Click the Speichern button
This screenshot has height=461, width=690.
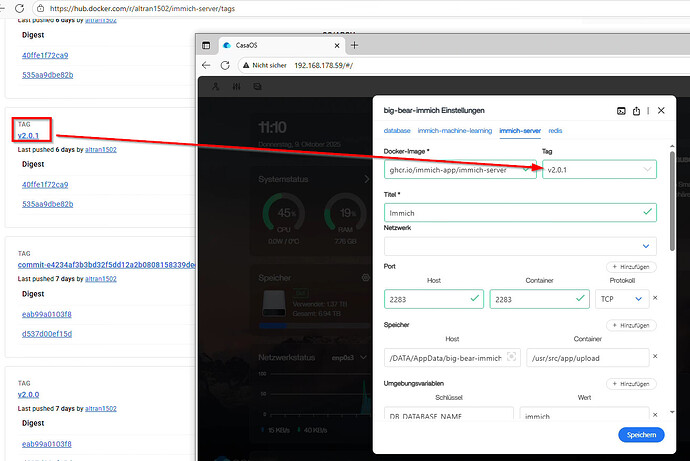tap(640, 435)
